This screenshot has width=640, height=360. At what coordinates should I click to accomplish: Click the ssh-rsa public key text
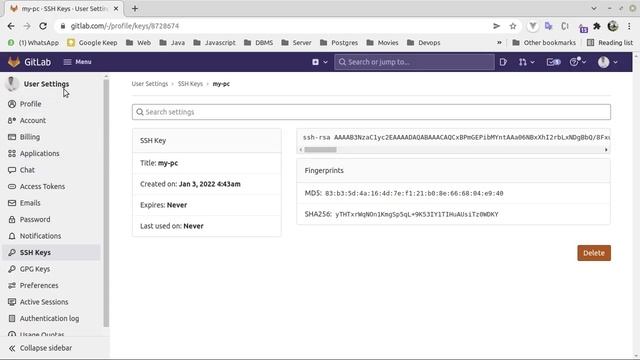point(456,138)
